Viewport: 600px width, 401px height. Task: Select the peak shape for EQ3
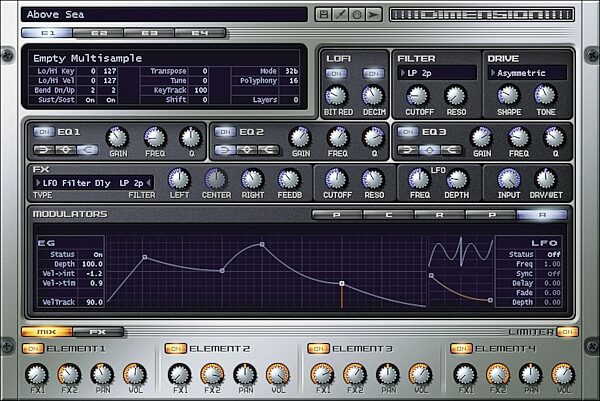tap(430, 150)
